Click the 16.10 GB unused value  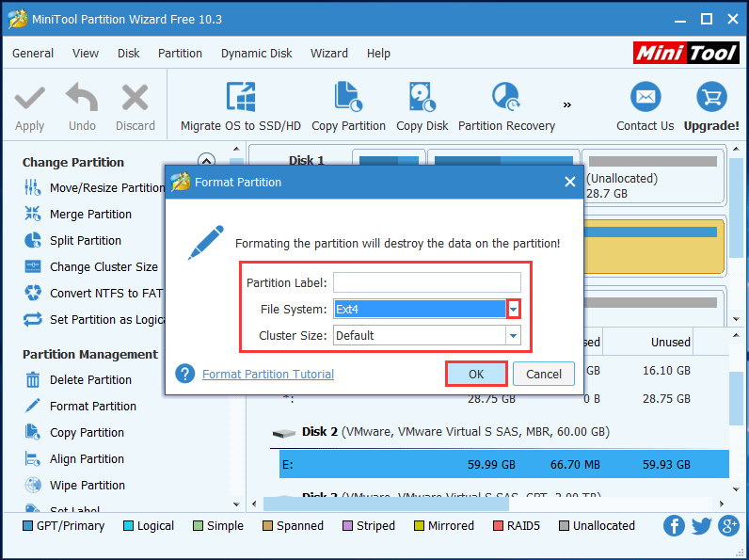click(666, 370)
